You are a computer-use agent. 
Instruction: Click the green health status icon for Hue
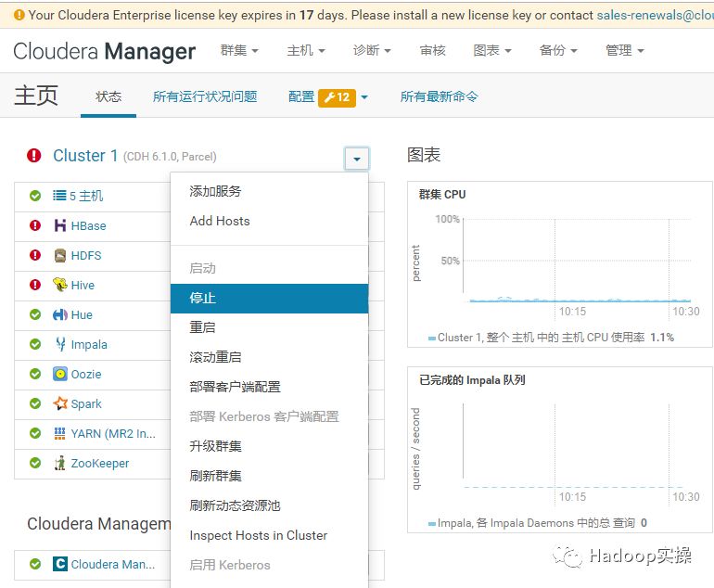(35, 314)
